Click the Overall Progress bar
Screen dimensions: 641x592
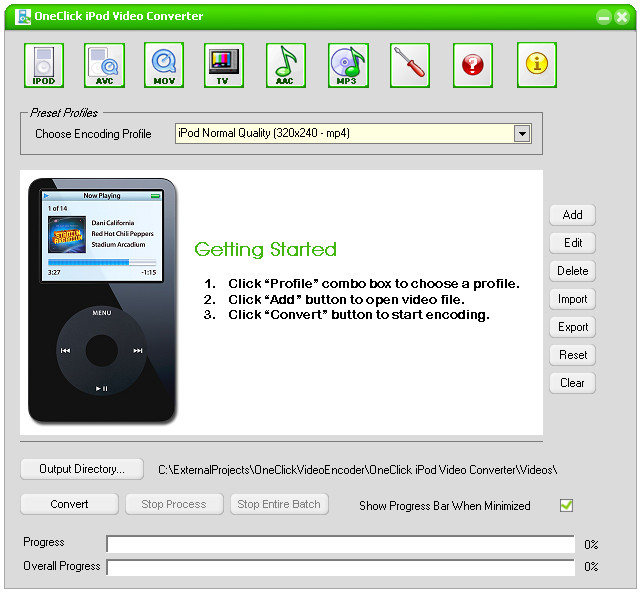[341, 567]
